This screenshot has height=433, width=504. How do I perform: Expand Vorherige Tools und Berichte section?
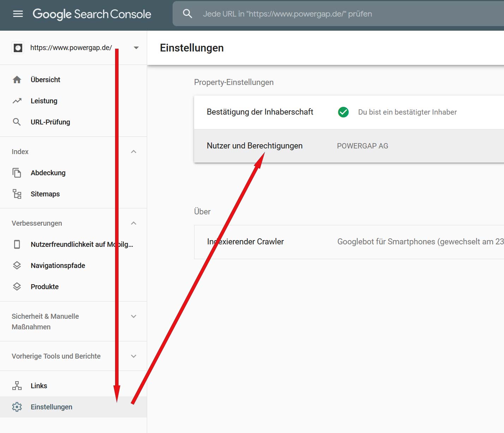[134, 356]
